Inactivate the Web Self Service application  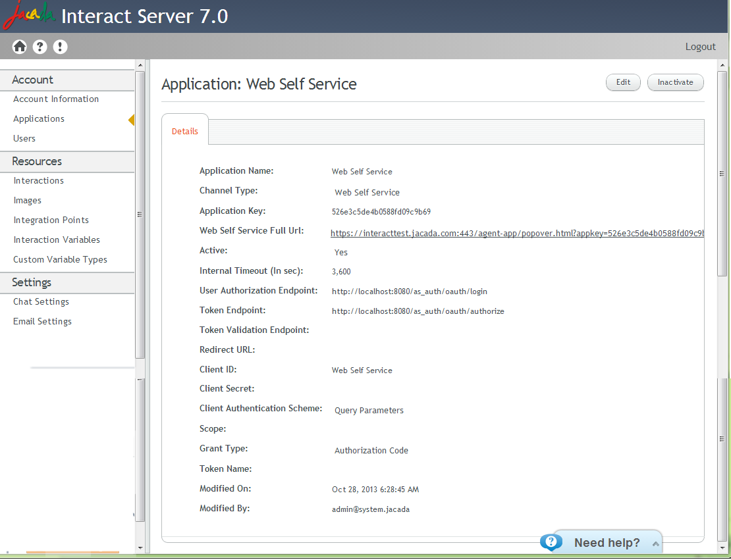point(676,82)
